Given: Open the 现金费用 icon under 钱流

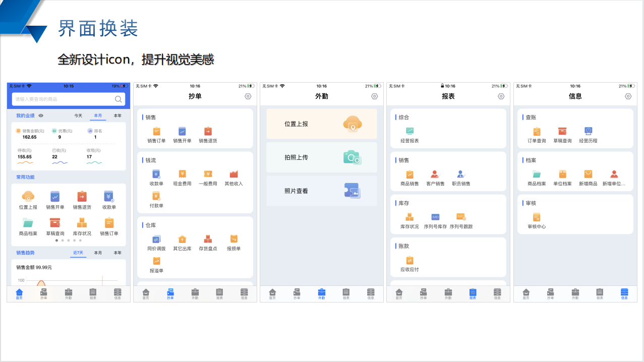Looking at the screenshot, I should click(182, 174).
